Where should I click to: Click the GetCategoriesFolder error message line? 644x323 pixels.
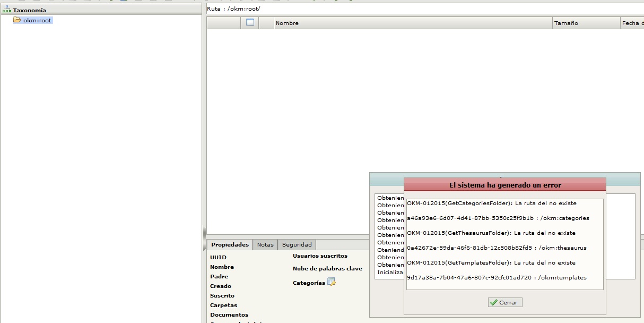491,203
